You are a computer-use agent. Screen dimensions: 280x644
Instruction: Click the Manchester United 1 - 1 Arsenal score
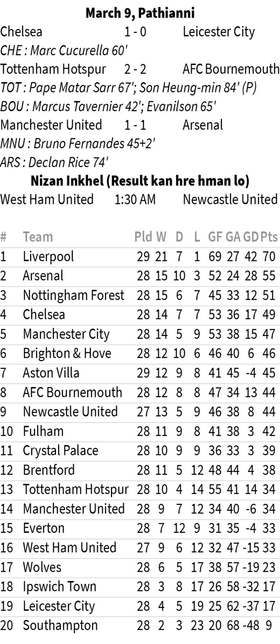(135, 125)
